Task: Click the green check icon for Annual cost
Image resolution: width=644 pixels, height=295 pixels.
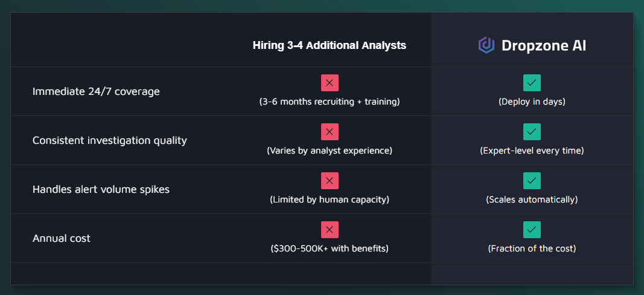Action: click(x=532, y=230)
